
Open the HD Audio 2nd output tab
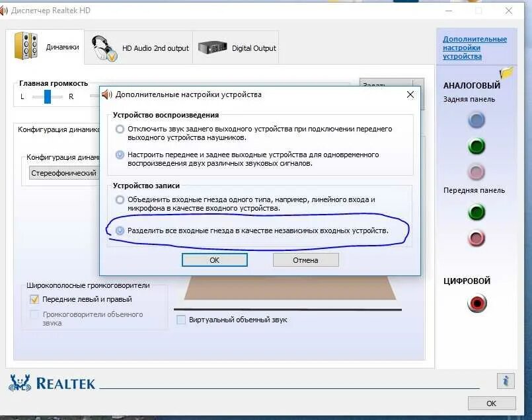point(138,48)
